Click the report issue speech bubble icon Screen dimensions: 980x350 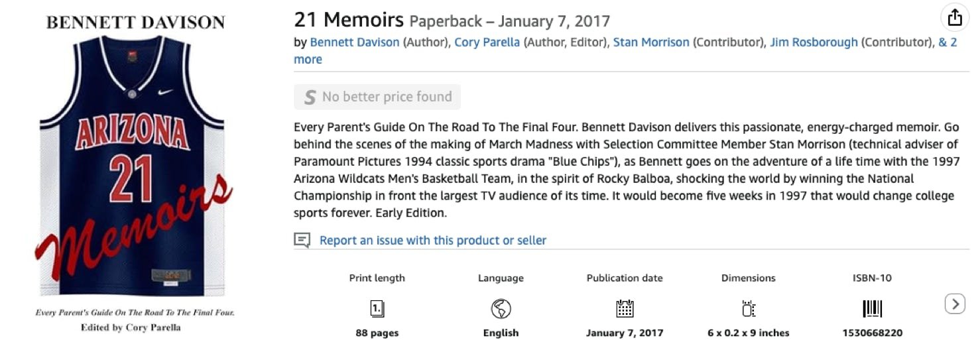302,240
